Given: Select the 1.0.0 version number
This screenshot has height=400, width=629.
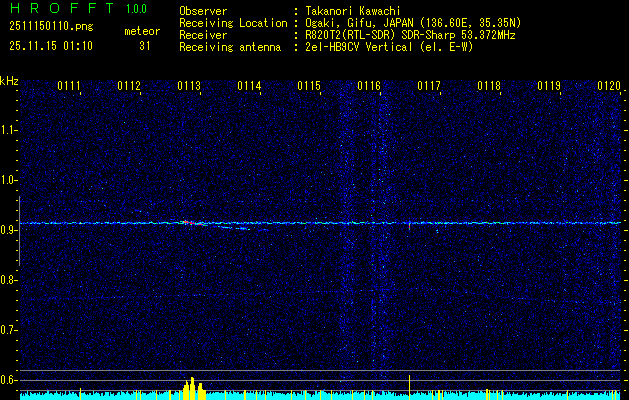Looking at the screenshot, I should (x=136, y=9).
